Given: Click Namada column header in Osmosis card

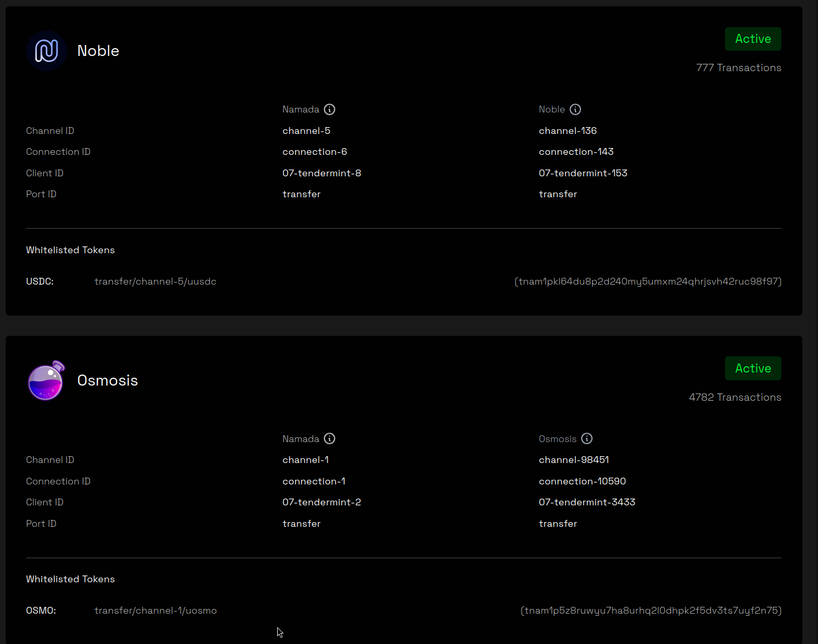Looking at the screenshot, I should [301, 439].
